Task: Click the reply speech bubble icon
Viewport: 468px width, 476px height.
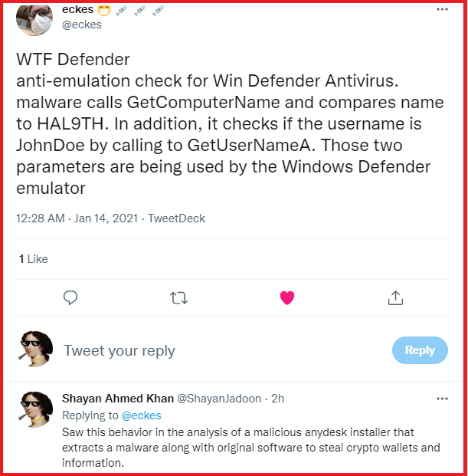Action: [x=70, y=298]
